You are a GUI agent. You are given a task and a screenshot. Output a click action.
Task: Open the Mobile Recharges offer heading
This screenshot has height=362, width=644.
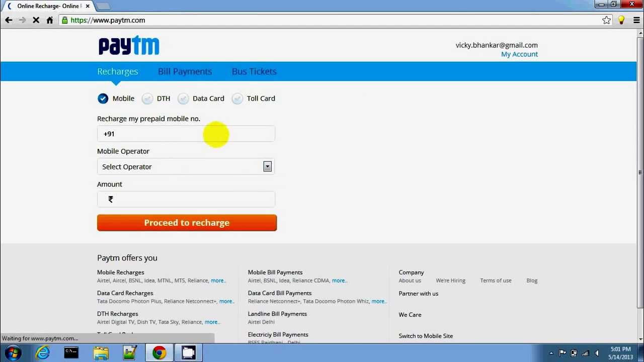tap(121, 273)
